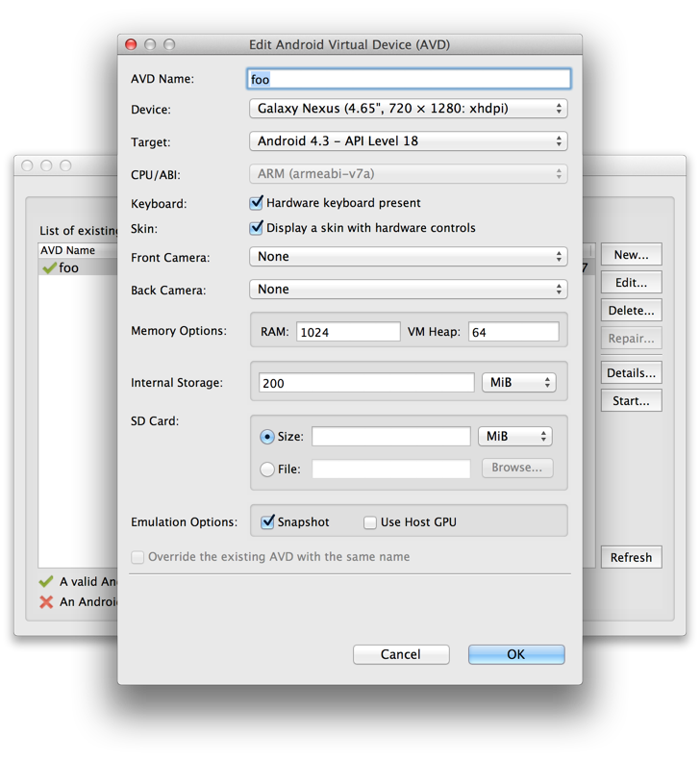Close the Edit AVD dialog with red button

pos(131,44)
